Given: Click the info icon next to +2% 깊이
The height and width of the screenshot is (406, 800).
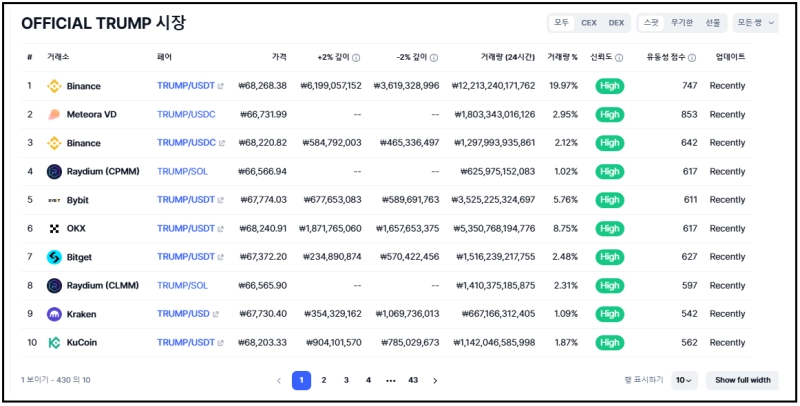Looking at the screenshot, I should [356, 58].
